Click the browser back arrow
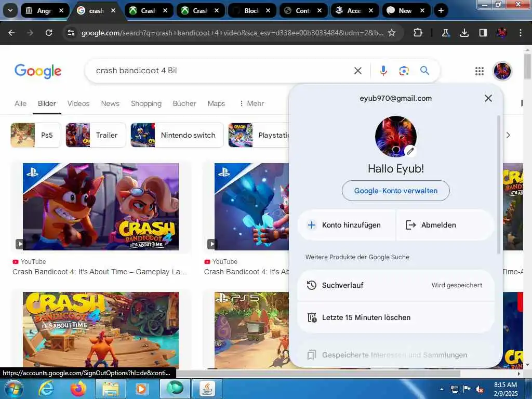The width and height of the screenshot is (532, 399). (11, 33)
